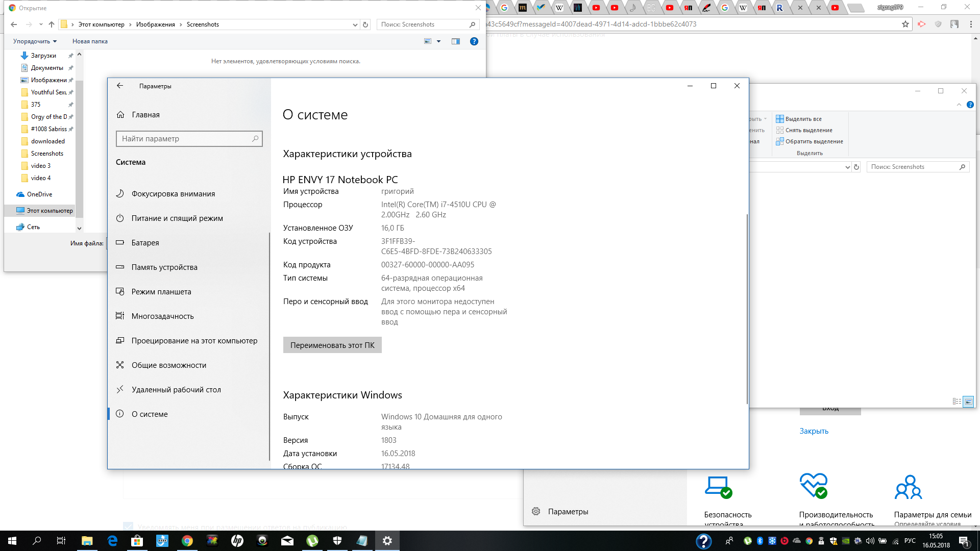Screen dimensions: 980x551
Task: Open HP app from taskbar
Action: pyautogui.click(x=237, y=541)
